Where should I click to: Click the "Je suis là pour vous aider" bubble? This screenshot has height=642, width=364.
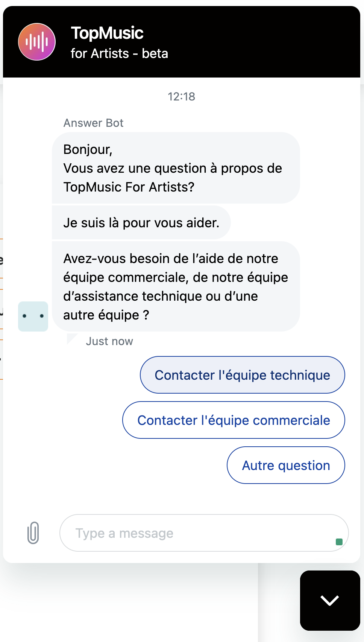click(141, 222)
